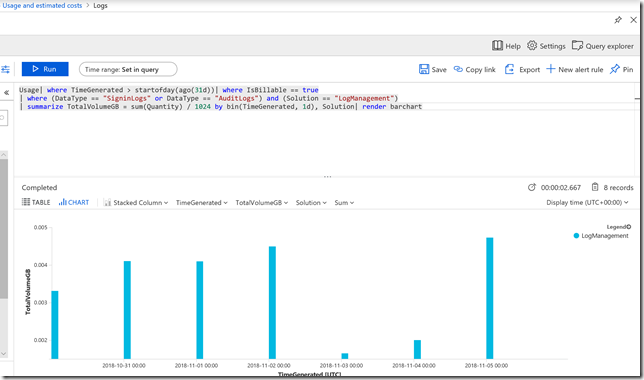Open TimeGenerated axis dropdown
Viewport: 644px width, 380px height.
tap(202, 203)
